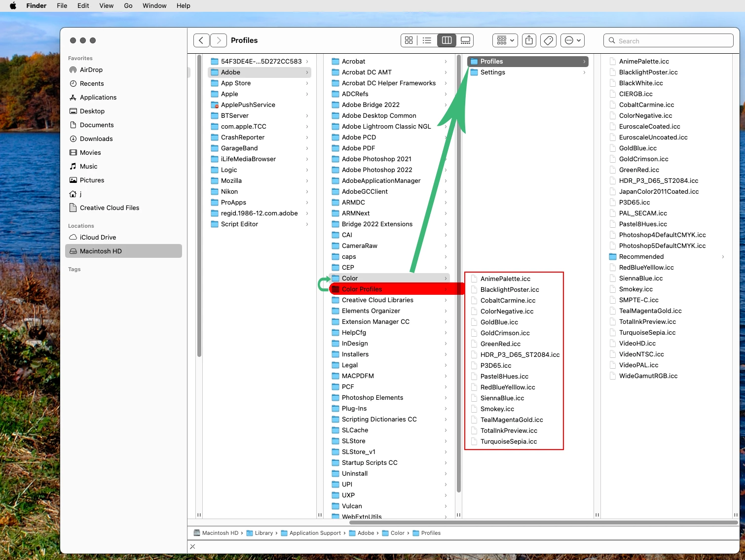Select the ApplePushService folder

click(x=259, y=105)
